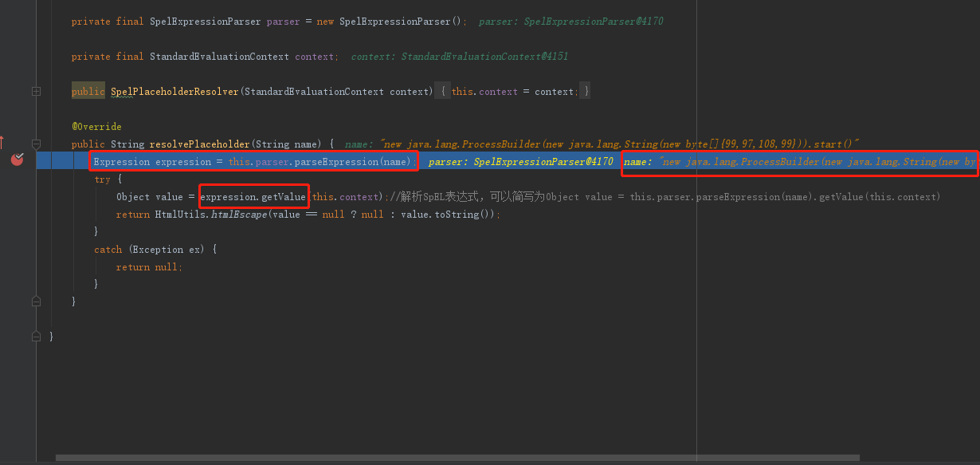The height and width of the screenshot is (465, 980).
Task: Click the highlighted-line parser debug value hint
Action: pyautogui.click(x=521, y=162)
